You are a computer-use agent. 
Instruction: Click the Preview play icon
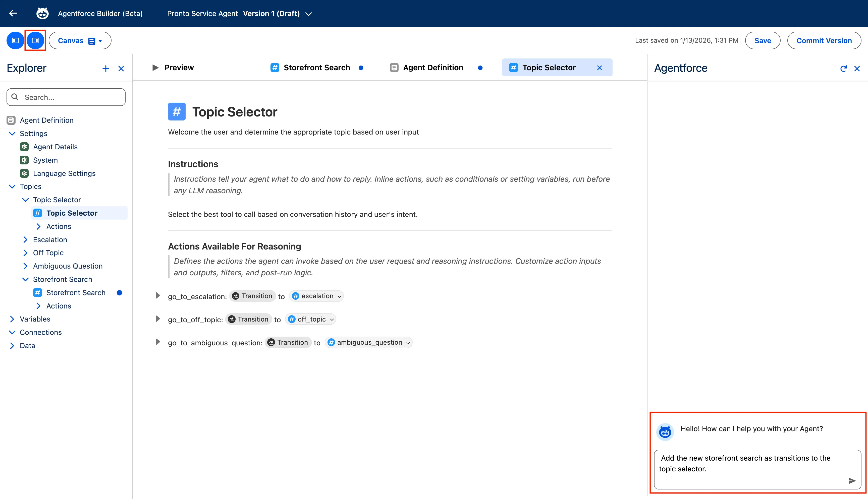tap(155, 68)
